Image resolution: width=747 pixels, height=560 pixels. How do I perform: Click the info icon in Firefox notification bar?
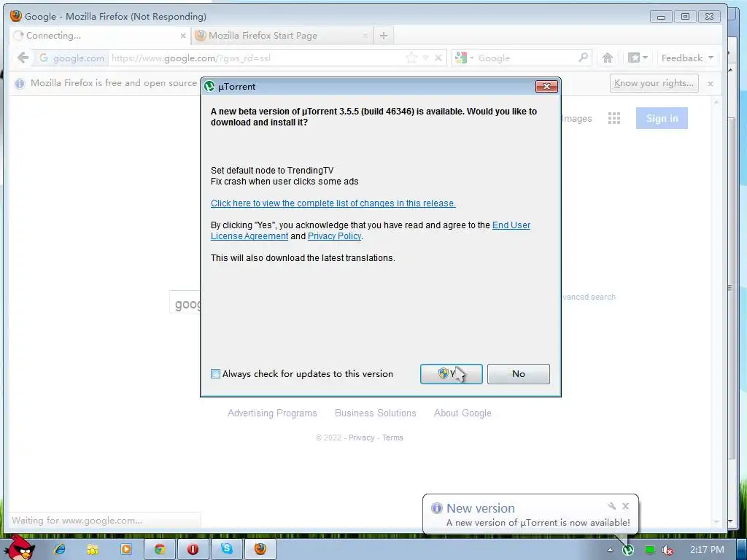coord(20,84)
